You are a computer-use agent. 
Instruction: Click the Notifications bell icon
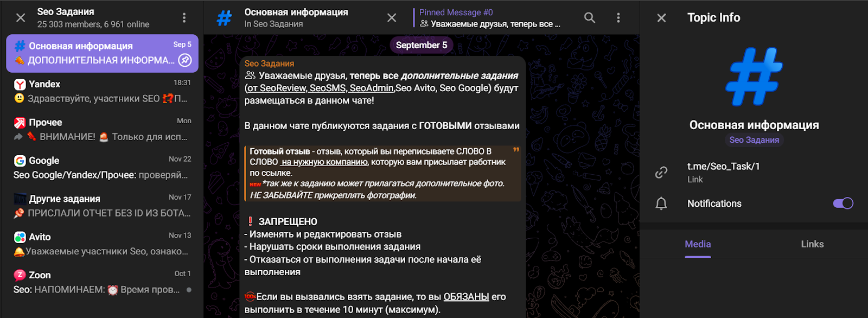pyautogui.click(x=661, y=203)
